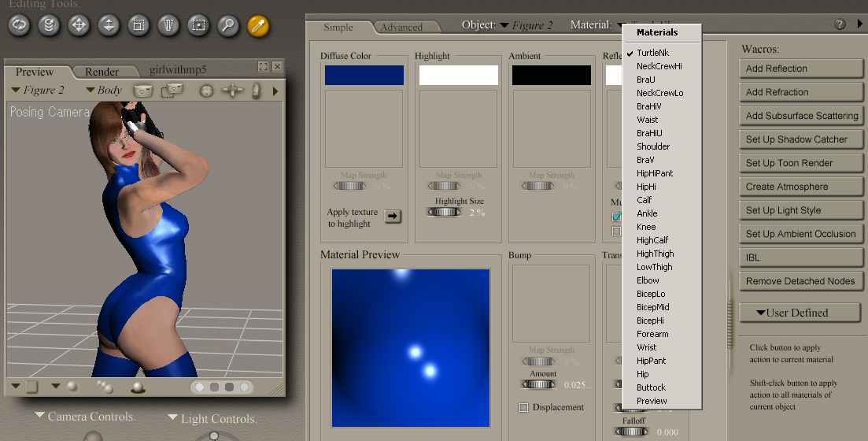Expand the User Defined wacros dropdown
868x441 pixels.
coord(799,313)
